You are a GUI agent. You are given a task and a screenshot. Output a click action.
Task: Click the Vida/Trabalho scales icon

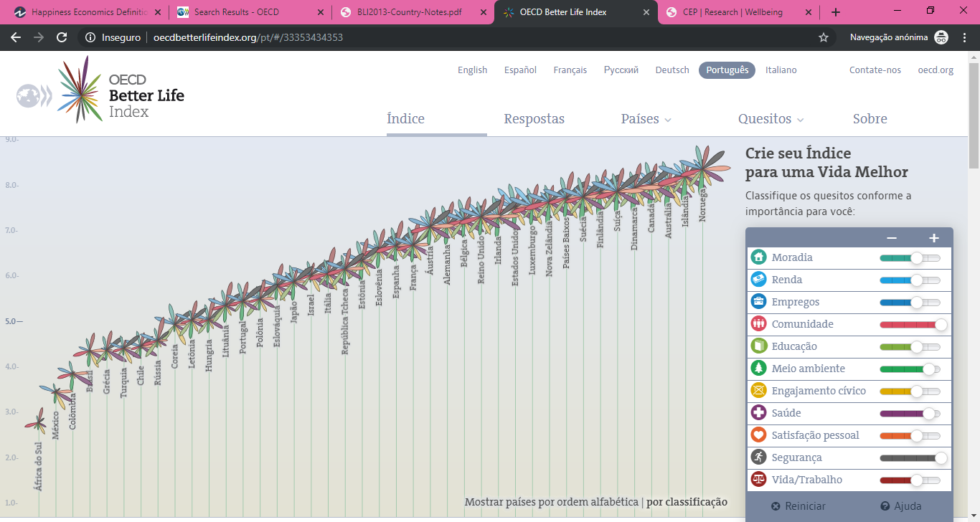[x=758, y=480]
